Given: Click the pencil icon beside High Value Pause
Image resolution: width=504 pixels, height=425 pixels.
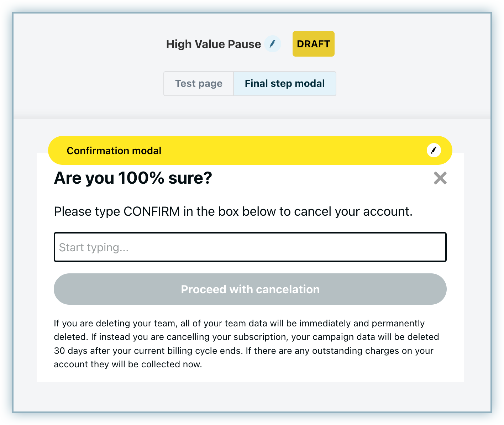Looking at the screenshot, I should [x=273, y=44].
